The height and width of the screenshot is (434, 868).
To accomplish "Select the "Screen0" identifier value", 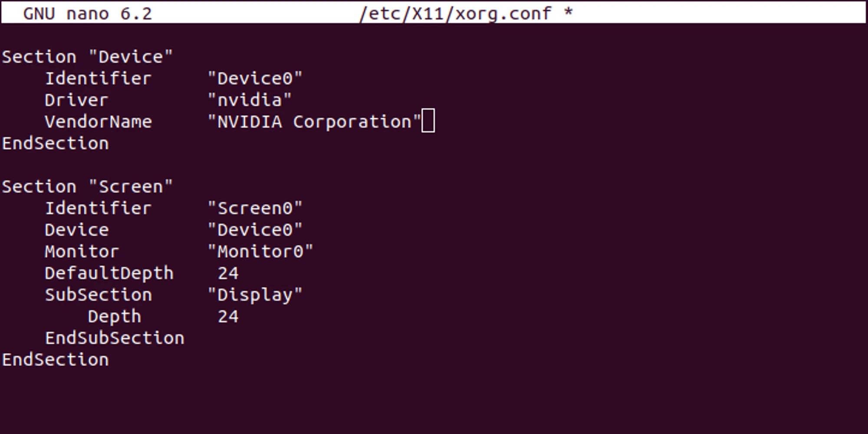I will [255, 209].
